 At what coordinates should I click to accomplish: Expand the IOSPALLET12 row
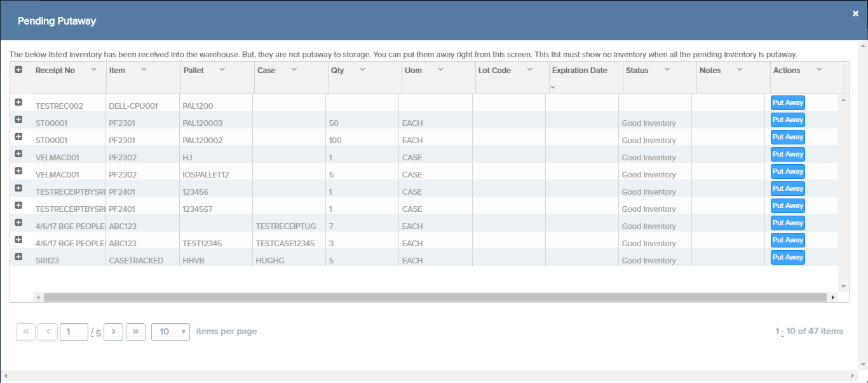(18, 171)
